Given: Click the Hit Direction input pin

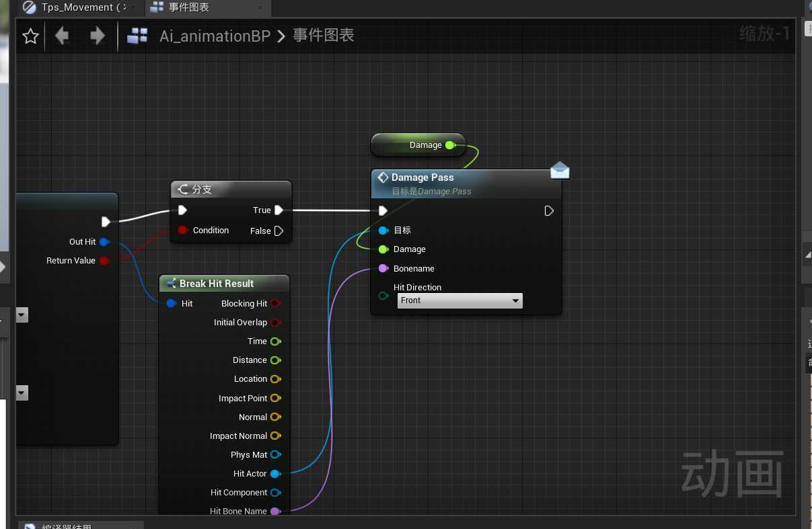Looking at the screenshot, I should 383,295.
